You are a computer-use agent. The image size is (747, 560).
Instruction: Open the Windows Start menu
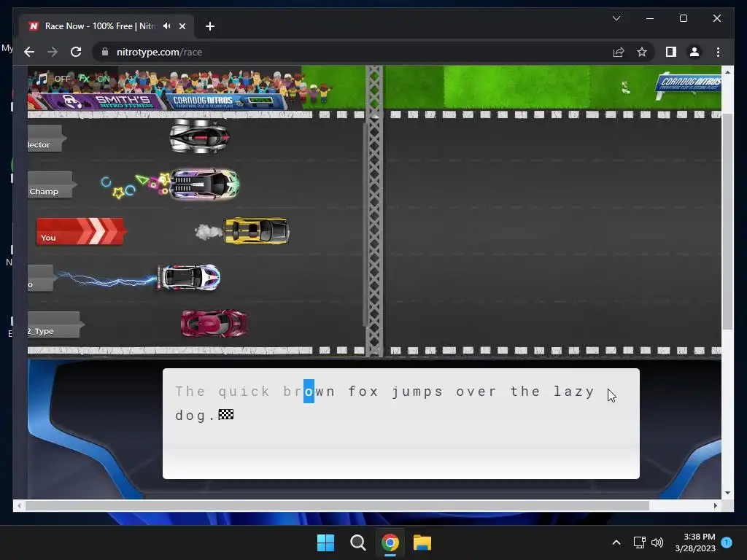326,542
